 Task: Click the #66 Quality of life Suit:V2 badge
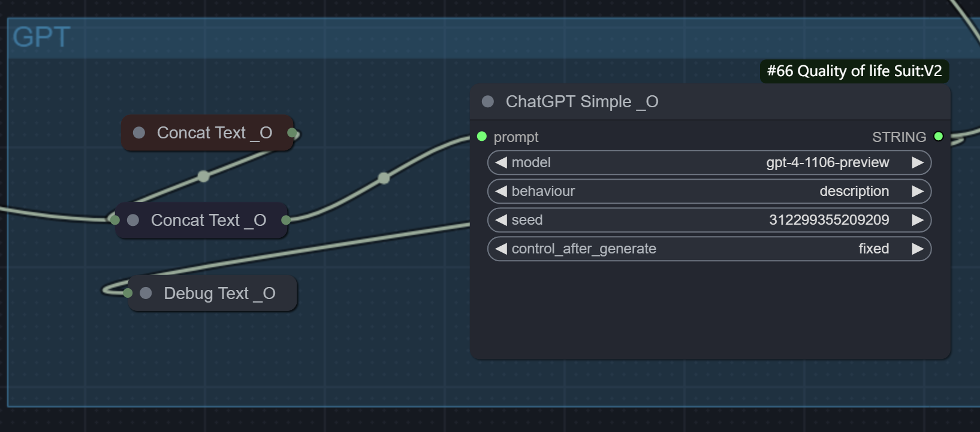click(x=854, y=71)
